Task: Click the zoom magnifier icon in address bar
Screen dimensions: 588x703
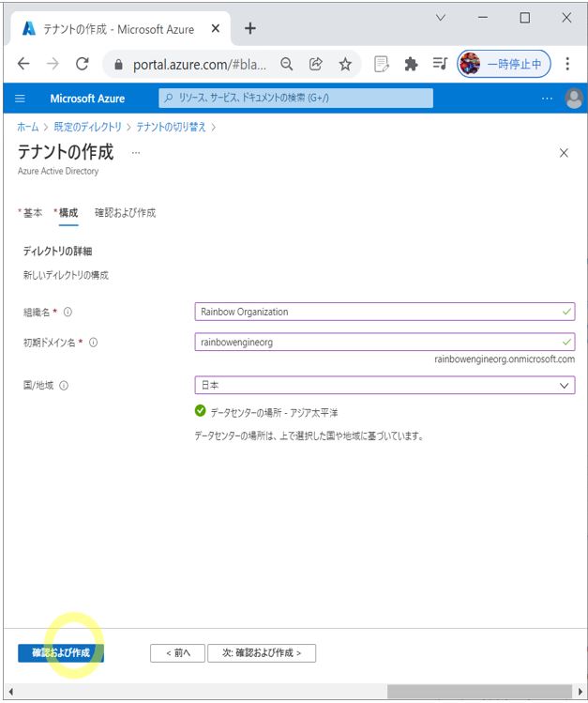Action: tap(287, 64)
